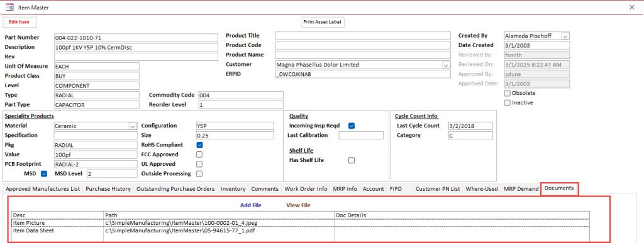Enable the Outside Processing checkbox
Screen dimensions: 644x243
[199, 174]
